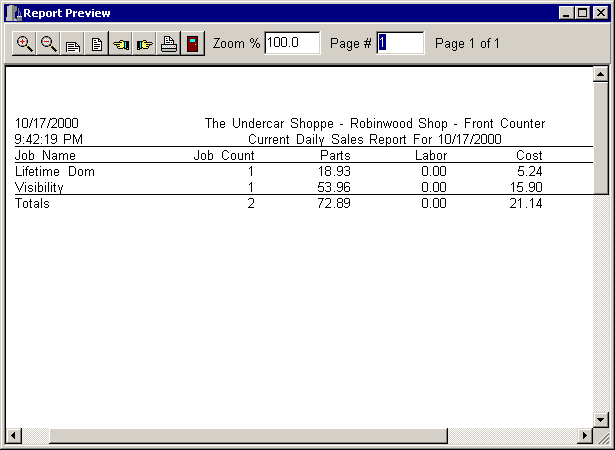Viewport: 615px width, 450px height.
Task: Select the fit page width icon
Action: (73, 44)
